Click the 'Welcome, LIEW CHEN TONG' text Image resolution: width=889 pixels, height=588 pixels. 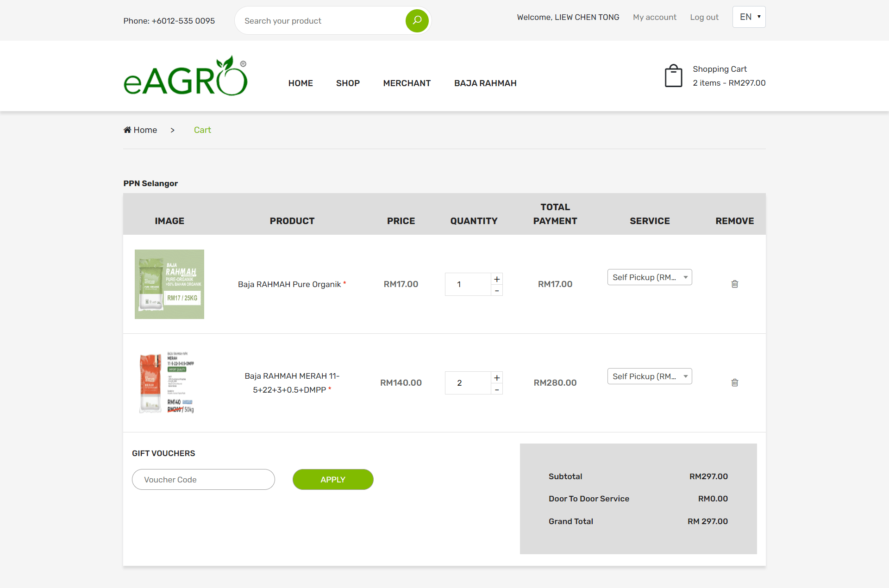[568, 17]
